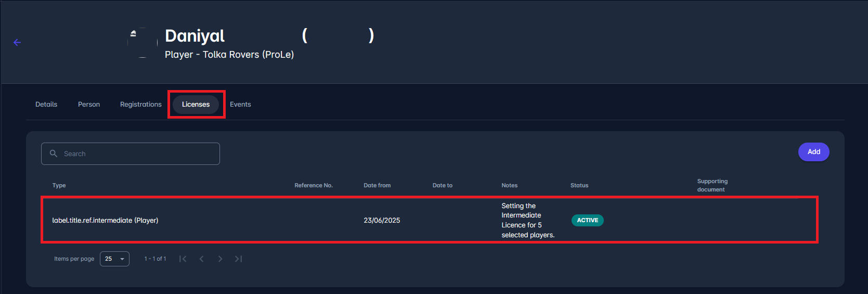Go to first page of results
The width and height of the screenshot is (868, 294).
pyautogui.click(x=183, y=259)
